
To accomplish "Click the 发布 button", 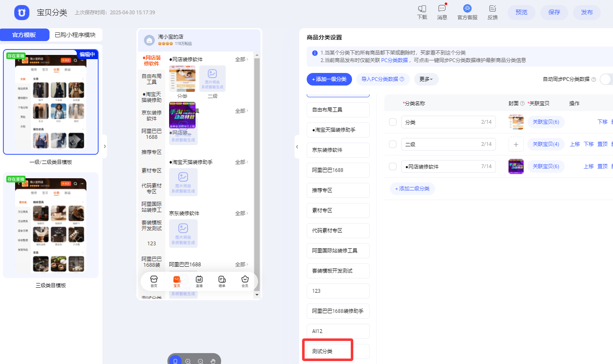I will 587,13.
